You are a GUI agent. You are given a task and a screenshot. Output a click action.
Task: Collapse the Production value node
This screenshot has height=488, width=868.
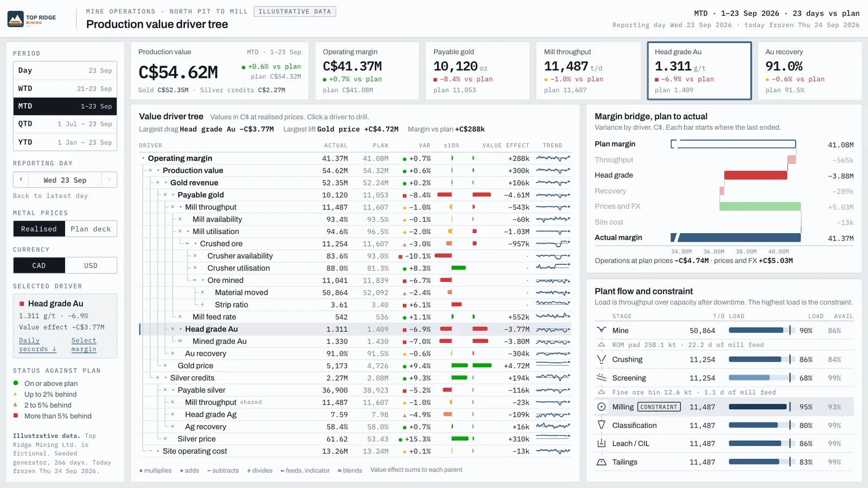click(158, 170)
